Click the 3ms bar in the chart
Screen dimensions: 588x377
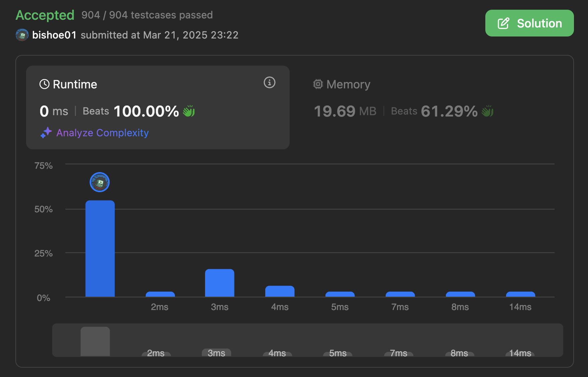[220, 283]
